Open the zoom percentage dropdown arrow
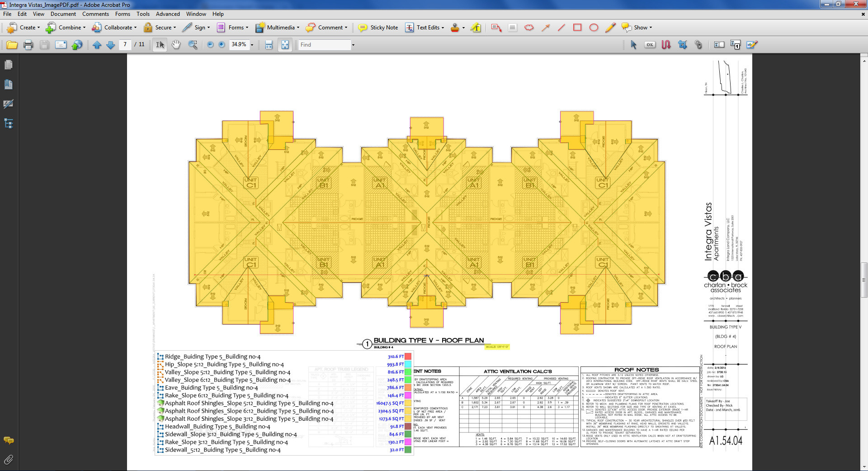The width and height of the screenshot is (868, 471). (x=252, y=45)
